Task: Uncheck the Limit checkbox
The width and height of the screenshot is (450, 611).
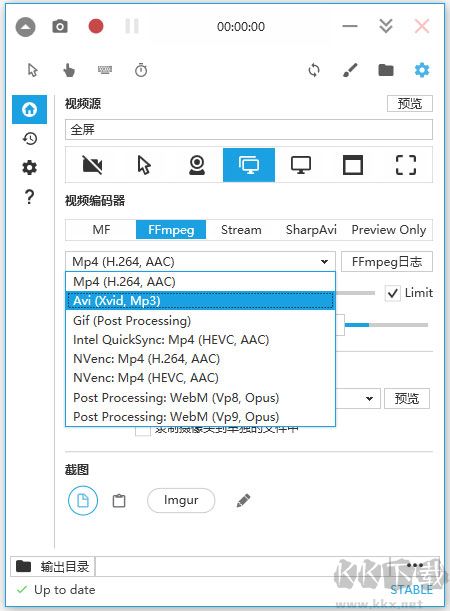Action: (393, 293)
